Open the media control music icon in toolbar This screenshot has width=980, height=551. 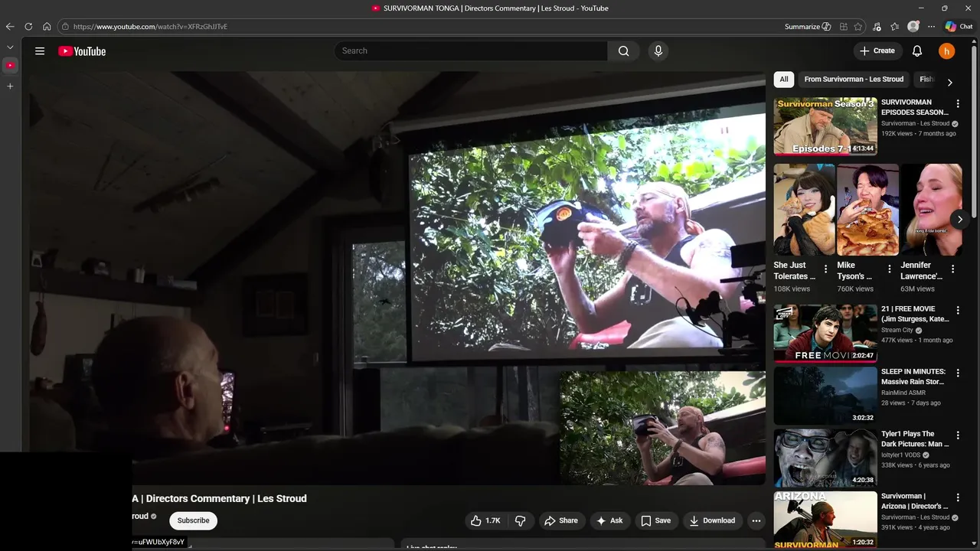click(x=877, y=27)
